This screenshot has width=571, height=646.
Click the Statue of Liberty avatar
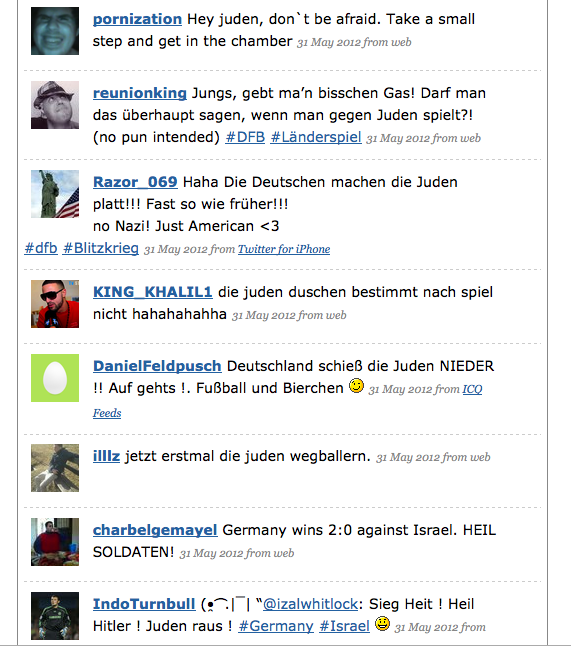55,194
